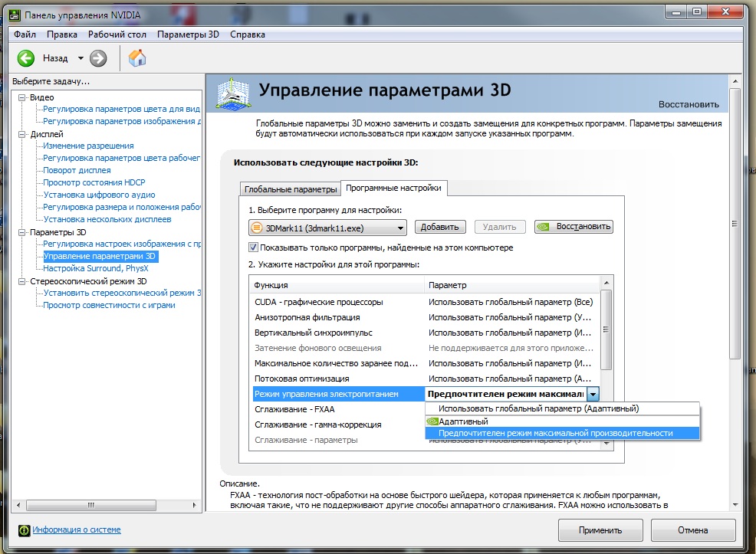The image size is (756, 554).
Task: Click the NVIDIA Control Panel title bar icon
Action: [x=12, y=12]
